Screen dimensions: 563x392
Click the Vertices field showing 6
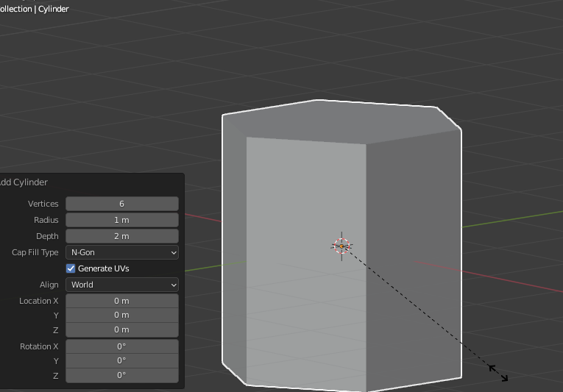(x=121, y=204)
